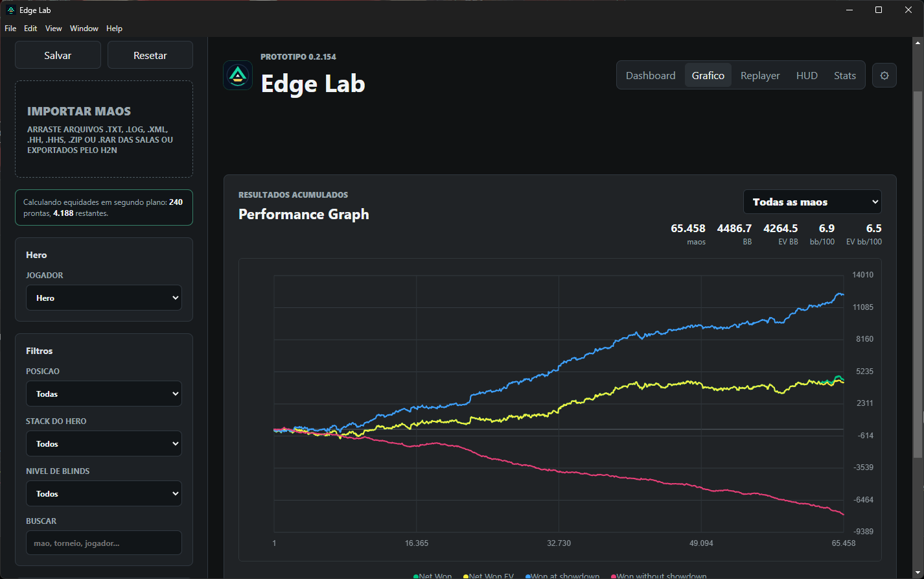The image size is (924, 579).
Task: Open the Stack do Hero dropdown
Action: point(104,443)
